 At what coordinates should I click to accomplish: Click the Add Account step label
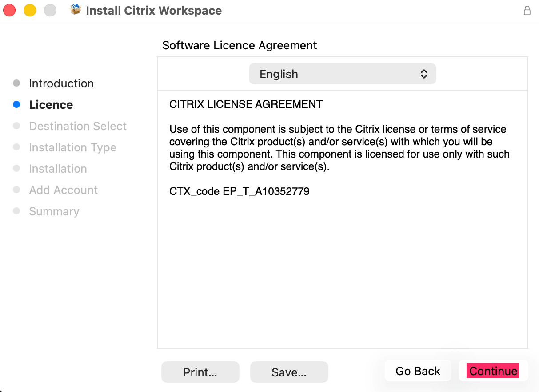point(63,190)
